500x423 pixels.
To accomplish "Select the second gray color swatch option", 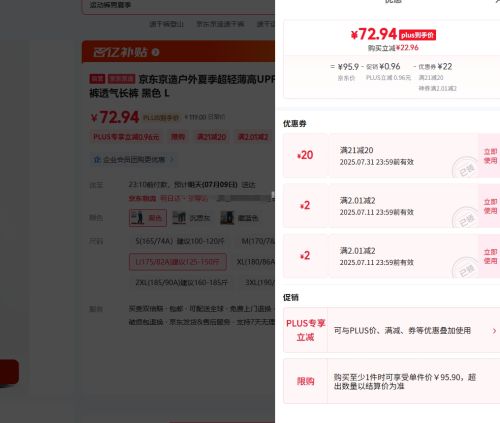I will coord(191,218).
